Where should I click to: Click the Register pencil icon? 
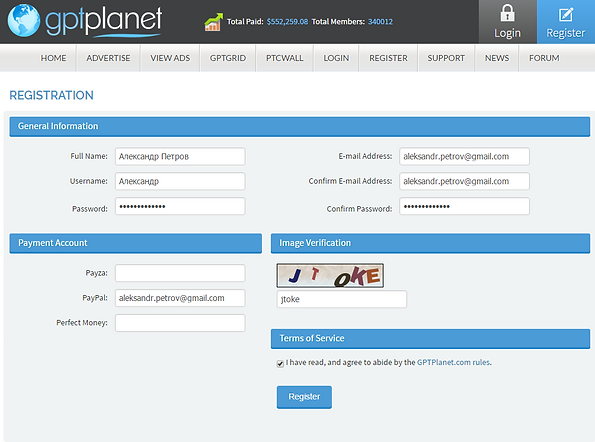(x=566, y=15)
